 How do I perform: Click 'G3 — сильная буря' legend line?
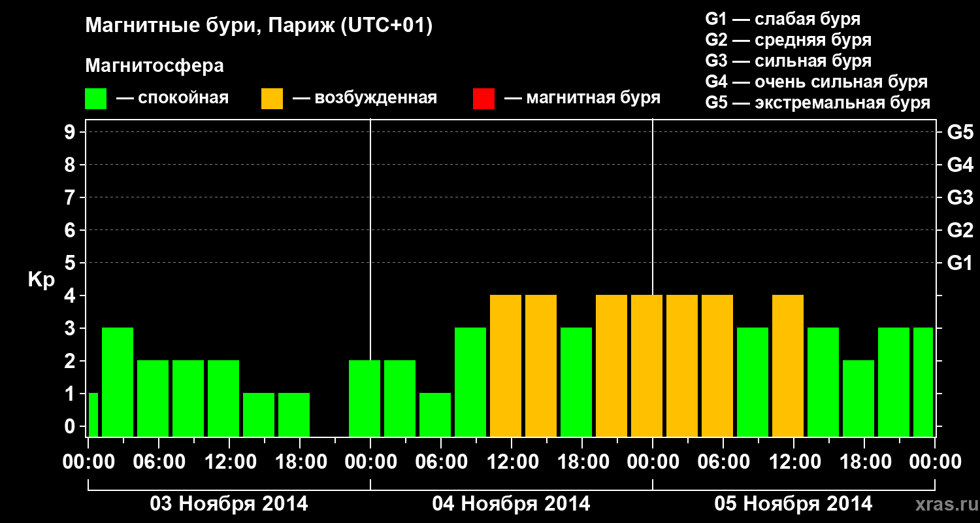point(789,61)
